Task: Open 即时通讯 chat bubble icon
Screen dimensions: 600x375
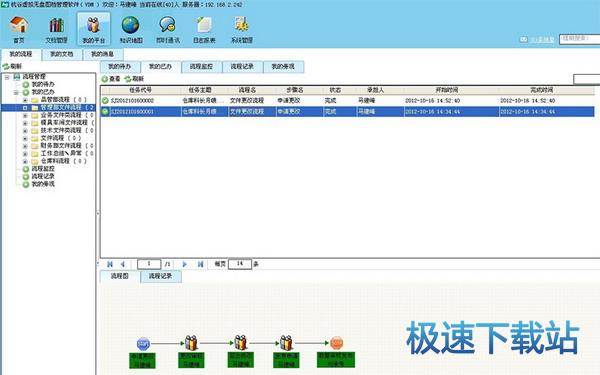Action: [168, 29]
